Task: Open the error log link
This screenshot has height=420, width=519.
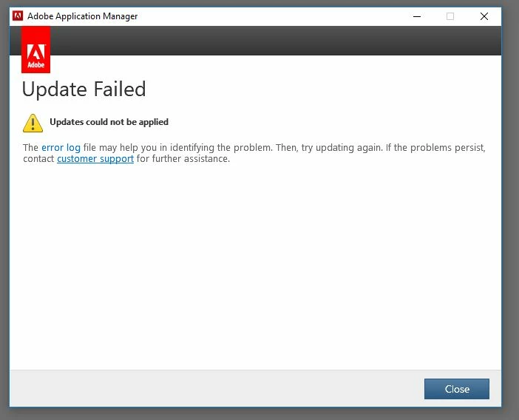Action: (61, 148)
